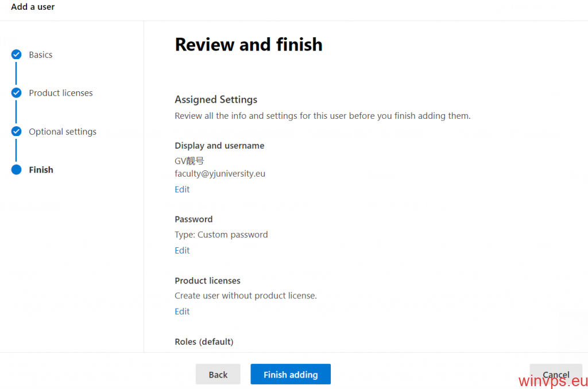Jump to the Optional settings step label
Screen dimensions: 588x389
(x=63, y=131)
